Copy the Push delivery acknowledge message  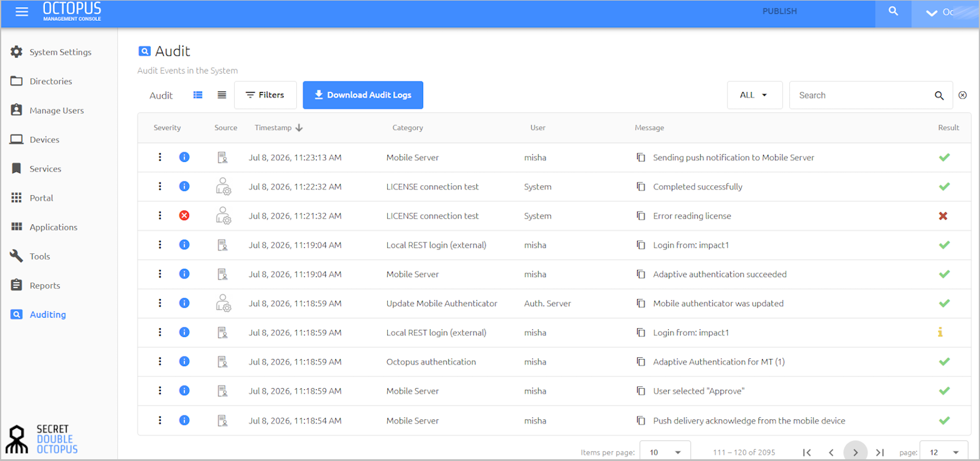point(641,421)
